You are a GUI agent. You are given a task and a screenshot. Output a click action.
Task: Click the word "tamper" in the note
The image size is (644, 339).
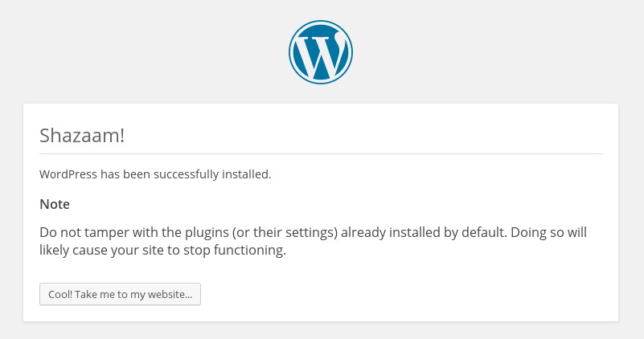click(x=104, y=233)
